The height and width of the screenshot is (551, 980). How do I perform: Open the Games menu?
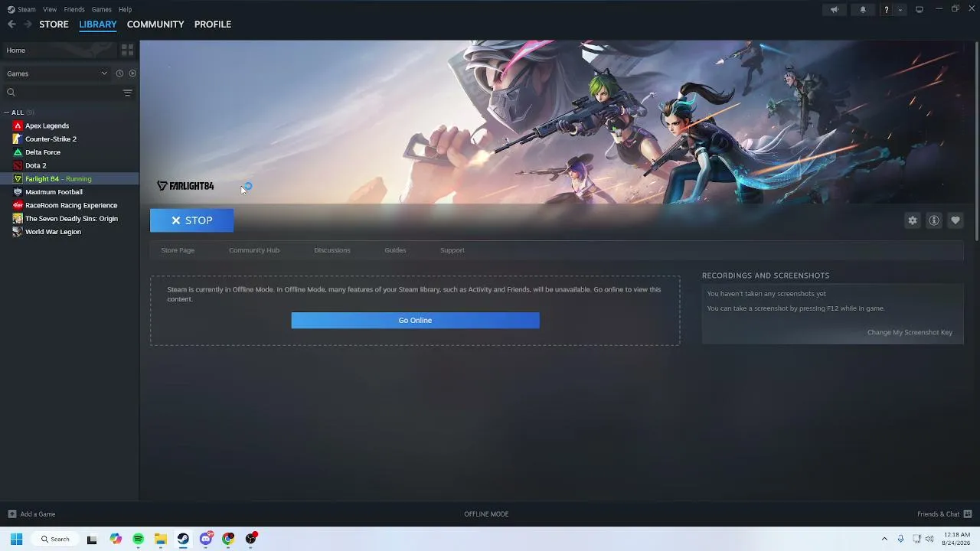[102, 9]
